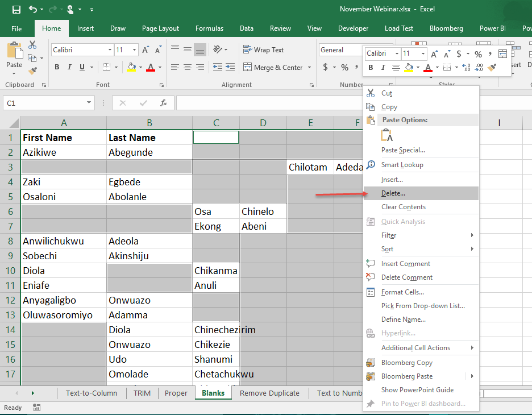The width and height of the screenshot is (532, 415).
Task: Save the workbook
Action: pos(16,9)
